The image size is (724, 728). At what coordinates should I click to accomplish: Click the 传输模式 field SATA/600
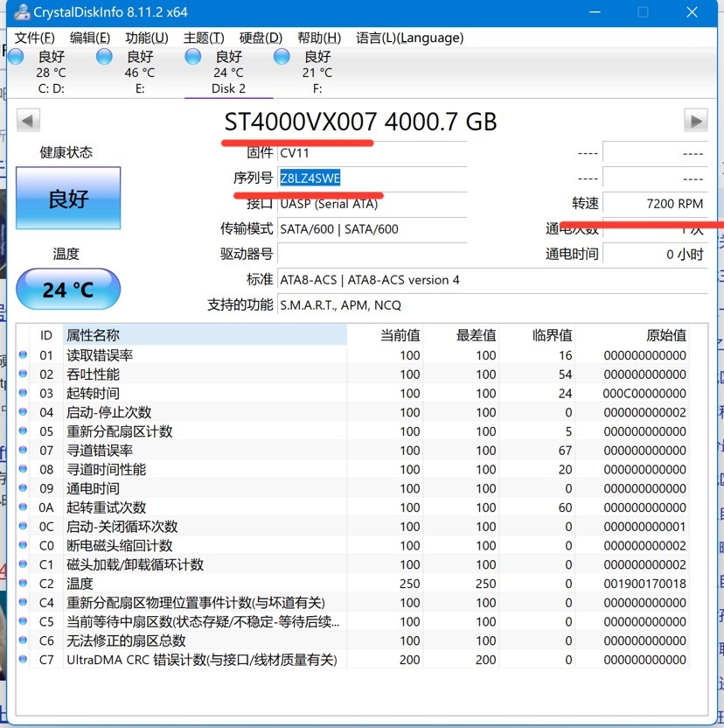(372, 229)
